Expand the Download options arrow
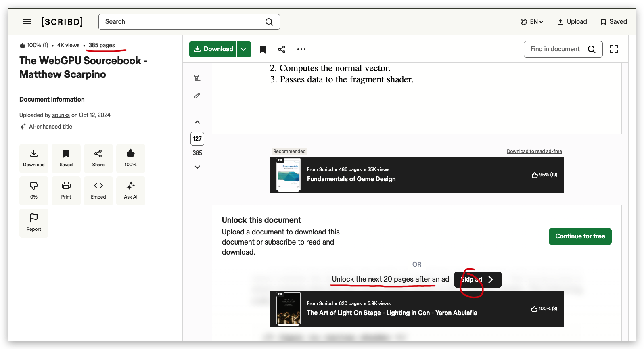This screenshot has width=644, height=349. coord(244,49)
